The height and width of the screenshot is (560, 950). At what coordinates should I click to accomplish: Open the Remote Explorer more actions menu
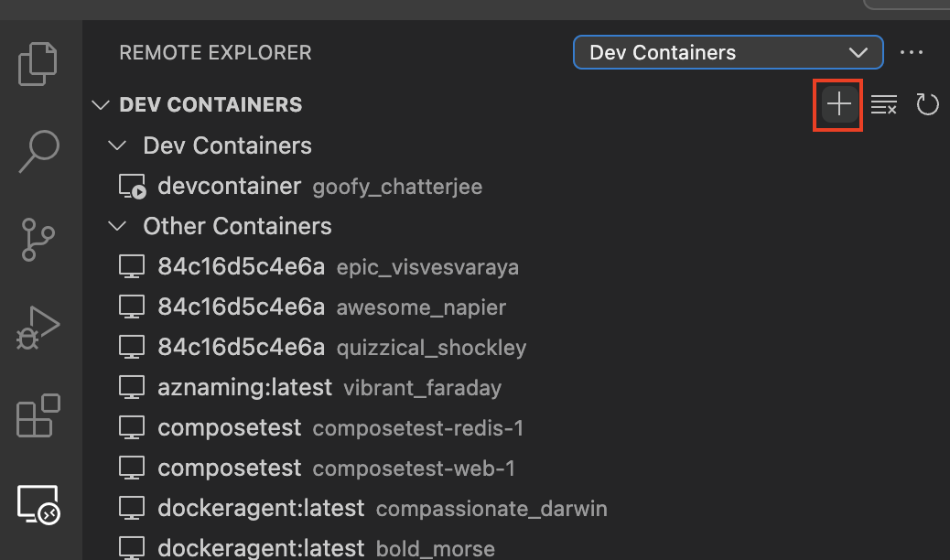[912, 52]
